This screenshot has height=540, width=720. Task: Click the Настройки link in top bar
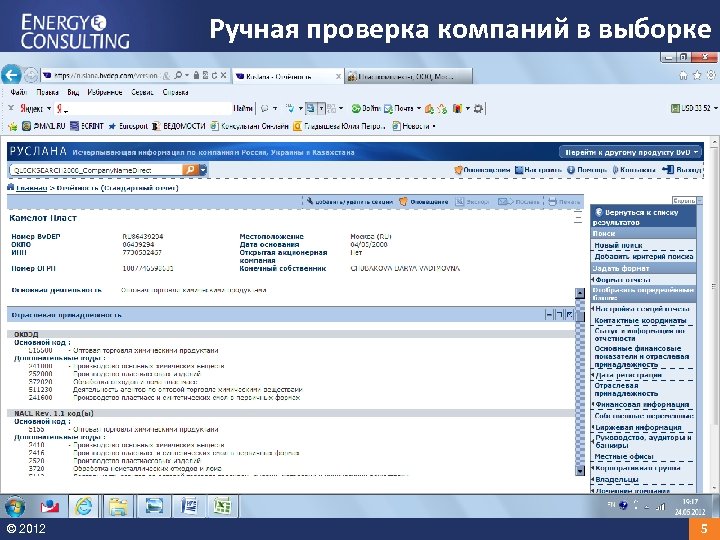tap(538, 170)
